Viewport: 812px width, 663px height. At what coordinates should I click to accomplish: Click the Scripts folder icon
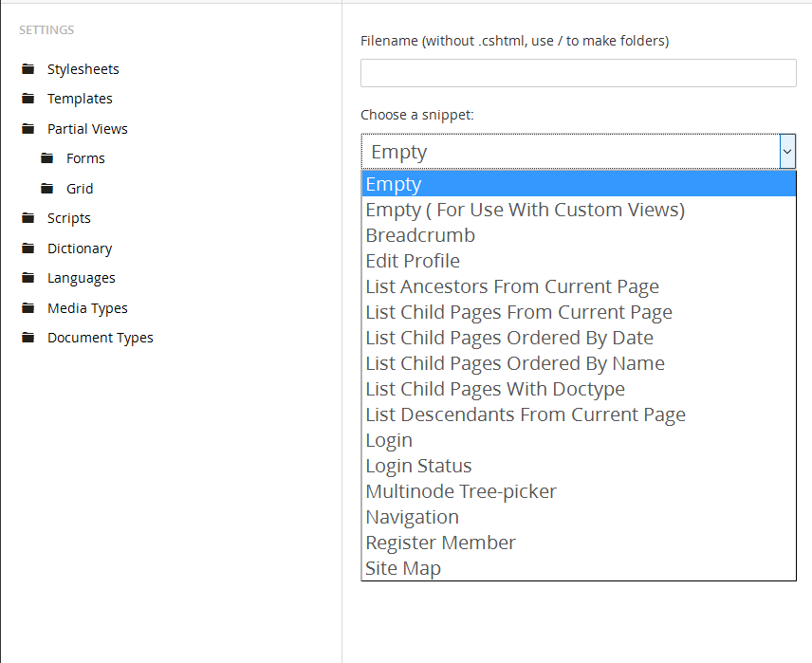[x=28, y=218]
